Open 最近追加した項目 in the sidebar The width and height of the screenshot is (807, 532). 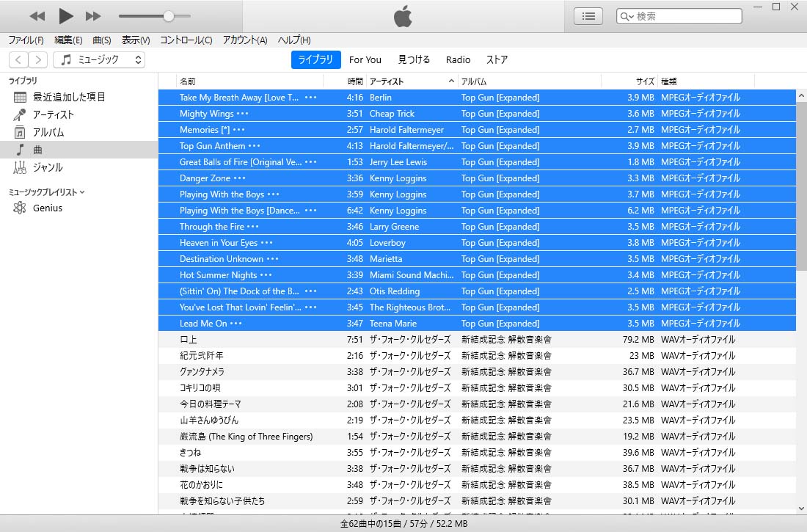tap(69, 97)
